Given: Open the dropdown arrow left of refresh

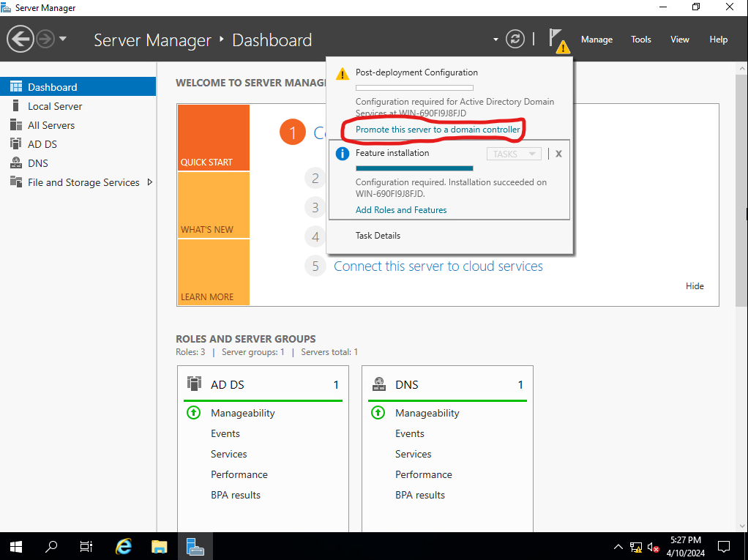Looking at the screenshot, I should 495,39.
